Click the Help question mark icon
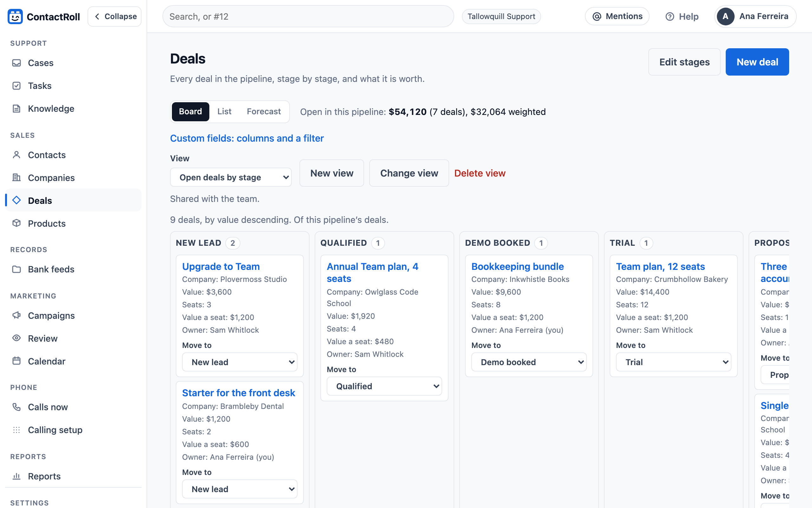 click(x=670, y=17)
